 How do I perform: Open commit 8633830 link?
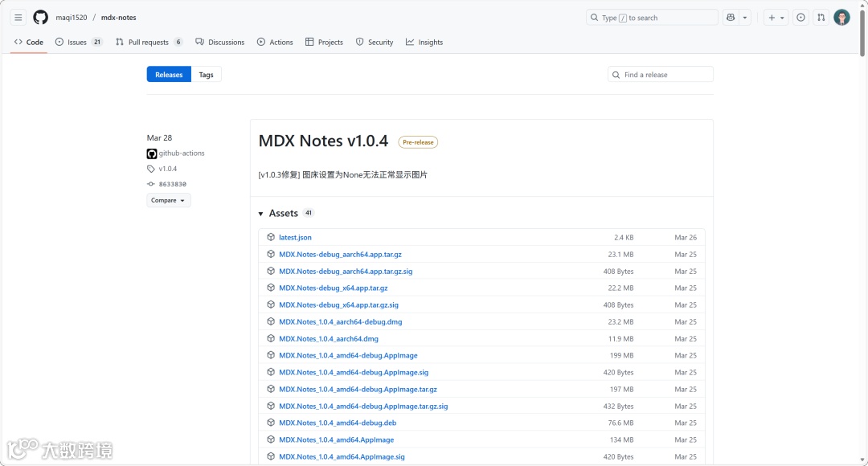click(x=172, y=184)
